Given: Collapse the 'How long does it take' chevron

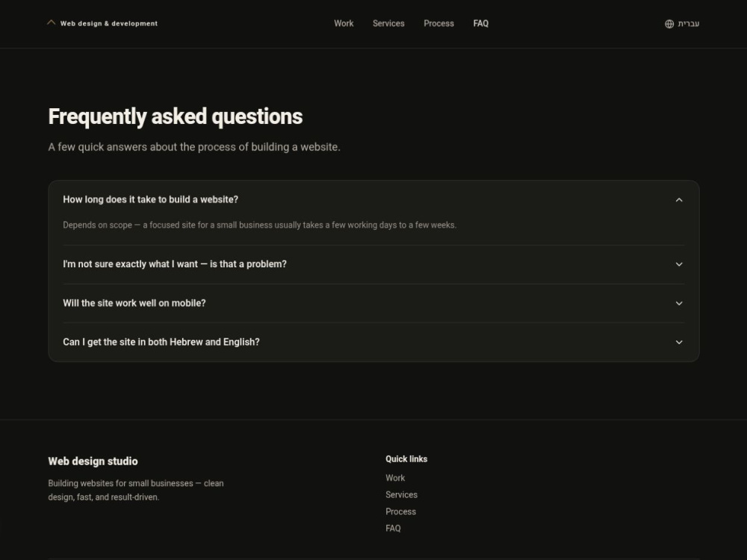Looking at the screenshot, I should (x=679, y=200).
